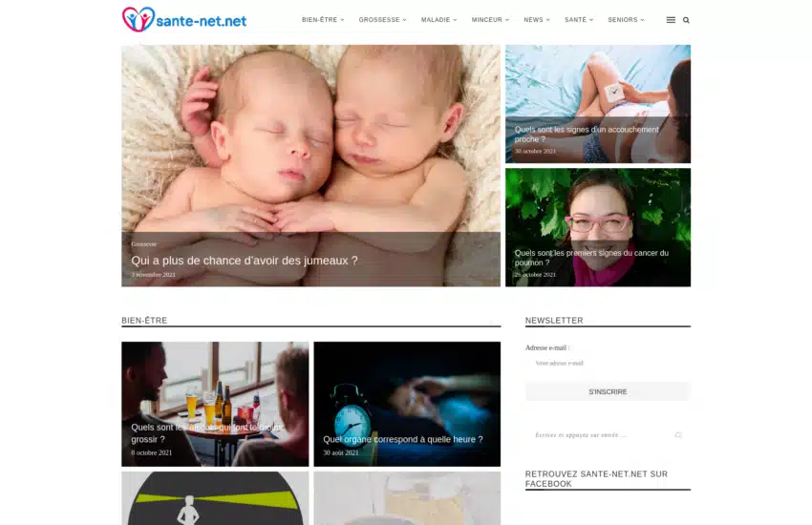Open the hamburger side menu icon

[671, 20]
